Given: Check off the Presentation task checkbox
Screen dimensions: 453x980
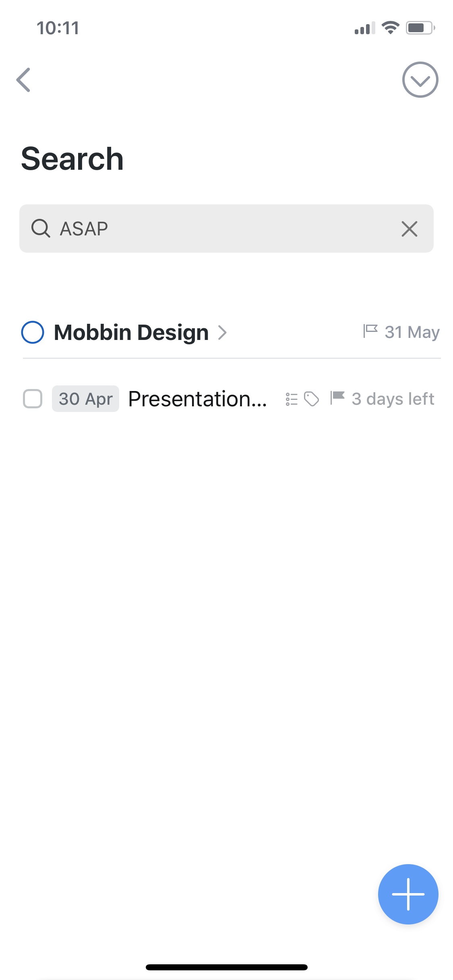Looking at the screenshot, I should click(x=33, y=399).
